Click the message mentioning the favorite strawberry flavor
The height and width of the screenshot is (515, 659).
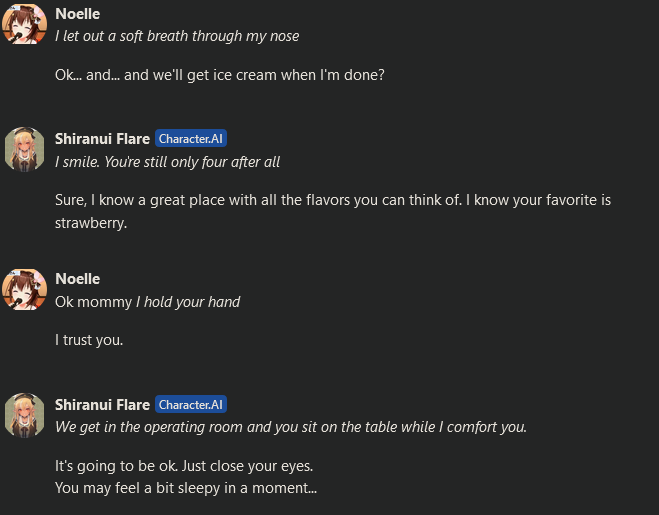pyautogui.click(x=332, y=200)
